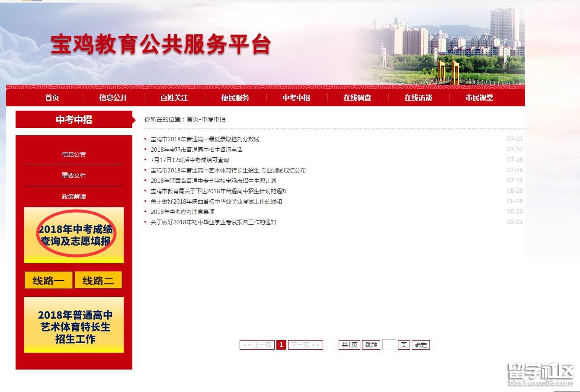Select 信息公告 in the left sidebar
Viewport: 580px width, 392px height.
point(74,154)
